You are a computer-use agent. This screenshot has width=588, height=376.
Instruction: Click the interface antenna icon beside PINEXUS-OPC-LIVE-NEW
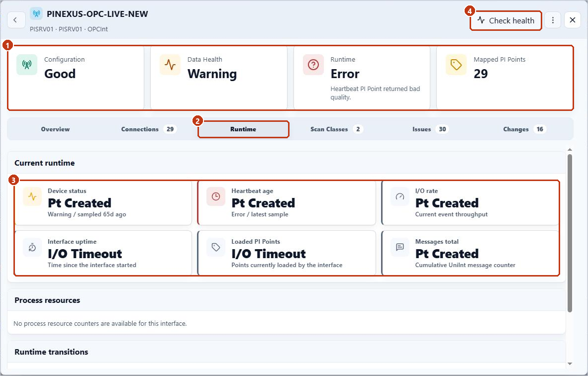(36, 14)
